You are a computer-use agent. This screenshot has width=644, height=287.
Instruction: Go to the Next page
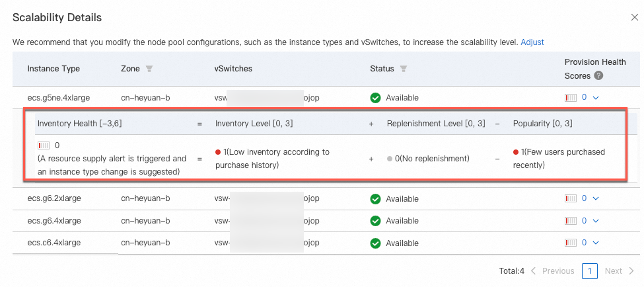619,270
